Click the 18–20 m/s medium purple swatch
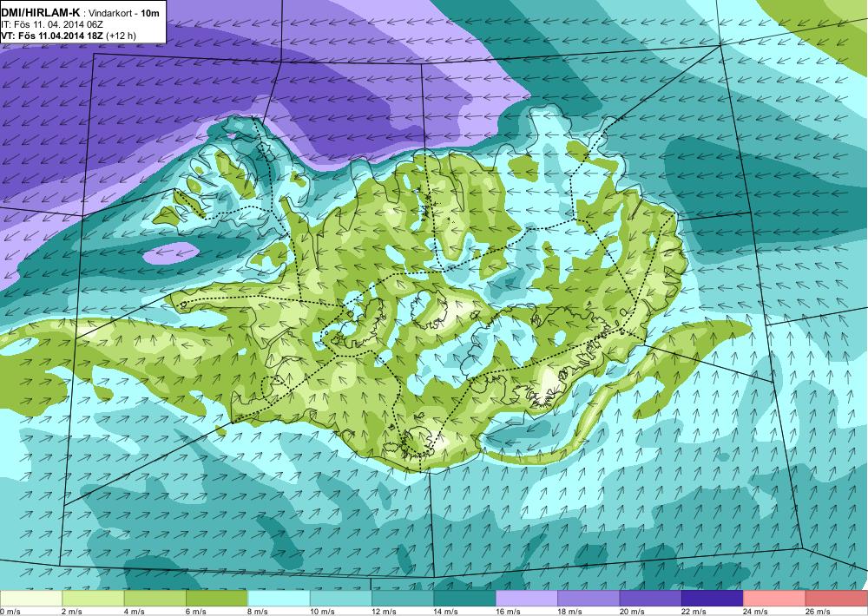This screenshot has width=868, height=616. (x=589, y=599)
